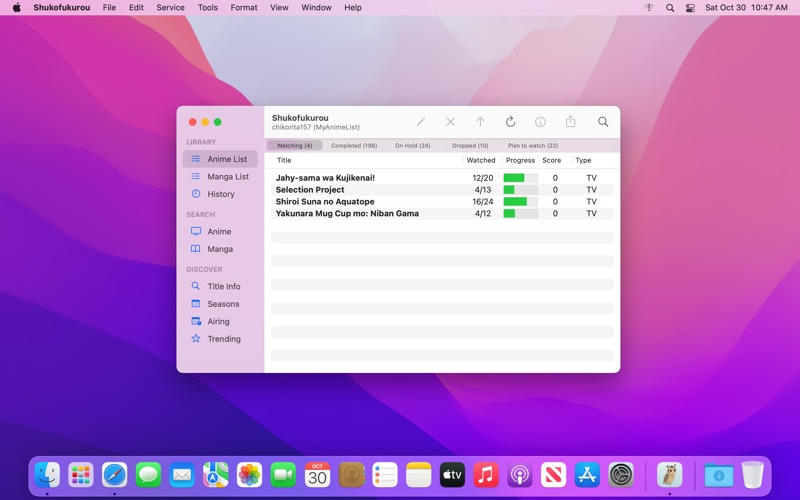The width and height of the screenshot is (800, 500).
Task: Click progress bar for Shiroi Suna no Aquatope
Action: pyautogui.click(x=520, y=202)
